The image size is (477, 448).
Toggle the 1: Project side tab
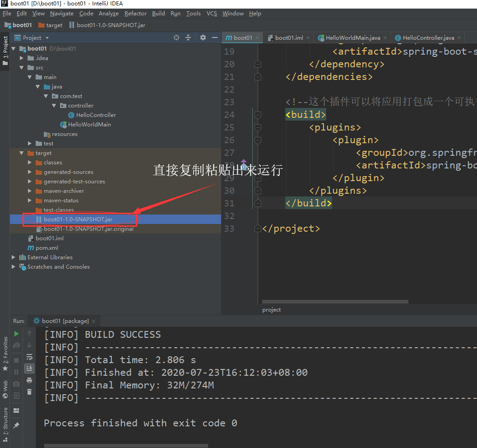coord(5,51)
